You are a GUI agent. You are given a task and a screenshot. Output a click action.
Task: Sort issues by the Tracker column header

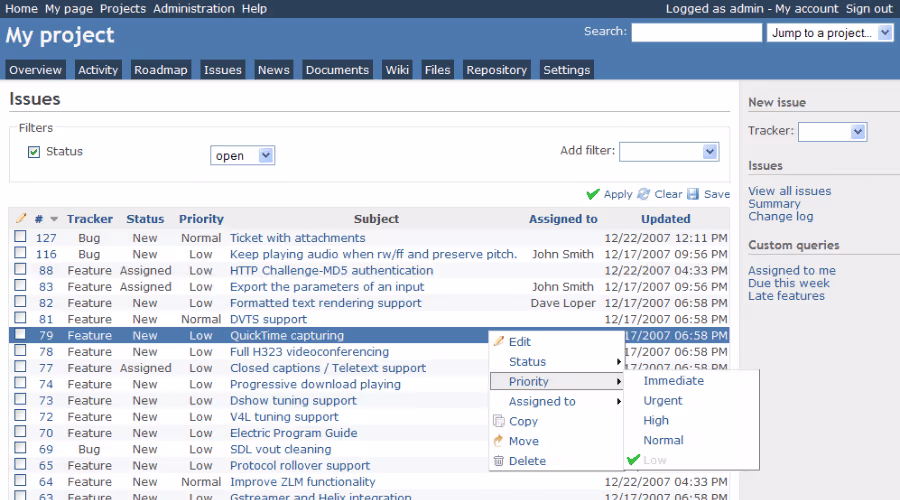(x=90, y=219)
